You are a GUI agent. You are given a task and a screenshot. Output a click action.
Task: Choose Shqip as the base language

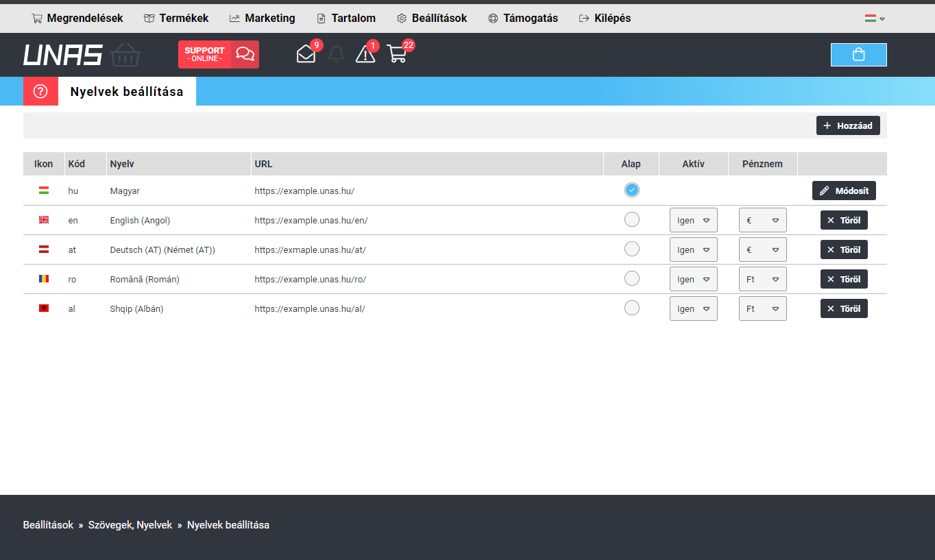point(631,308)
